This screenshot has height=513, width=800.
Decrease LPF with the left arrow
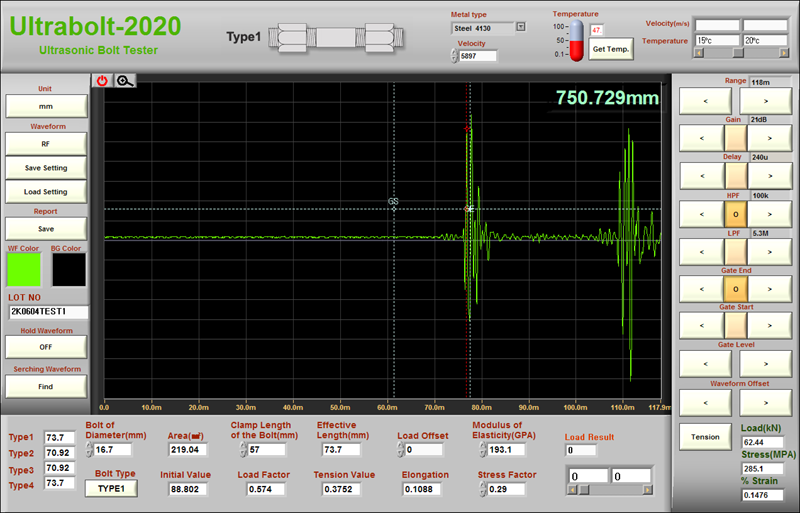click(x=702, y=252)
